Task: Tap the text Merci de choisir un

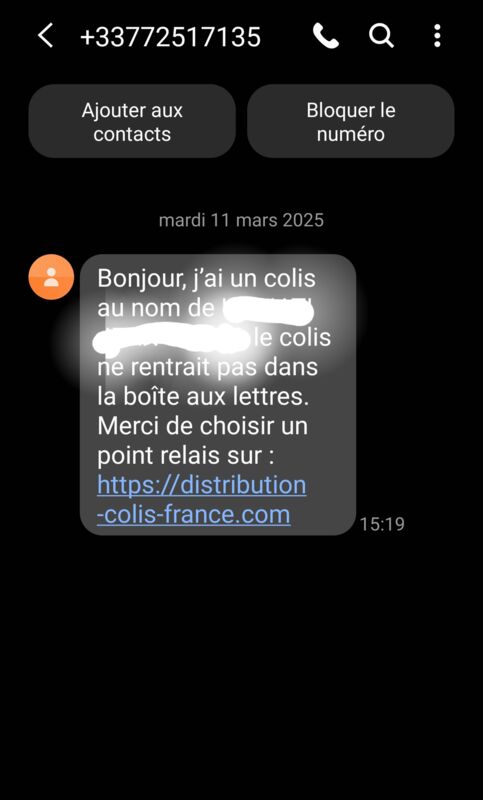Action: (202, 426)
